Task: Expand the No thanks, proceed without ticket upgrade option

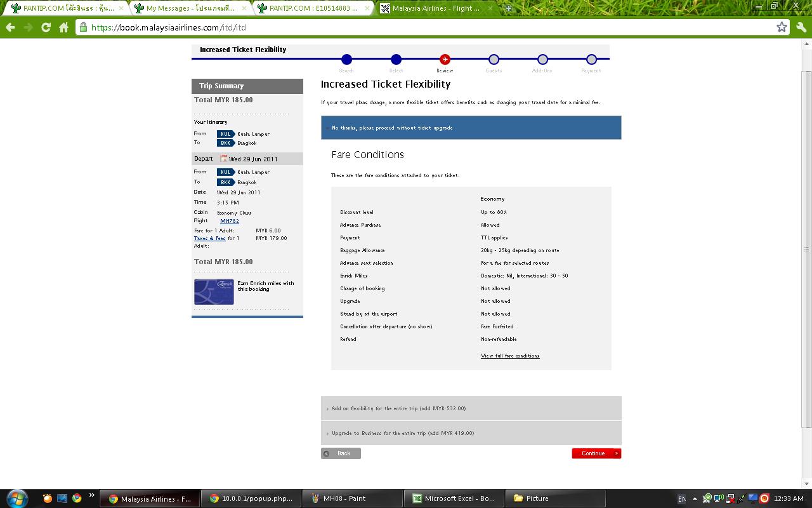Action: point(471,128)
